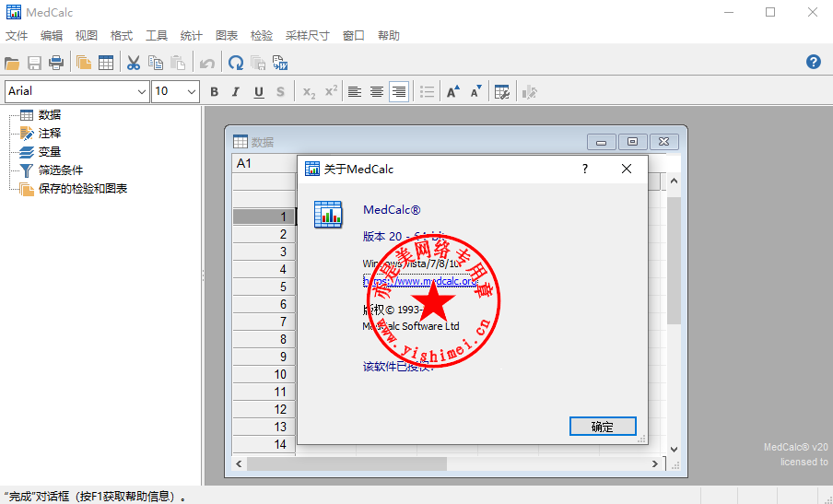Close the 数据 child window
This screenshot has height=504, width=833.
click(x=663, y=142)
